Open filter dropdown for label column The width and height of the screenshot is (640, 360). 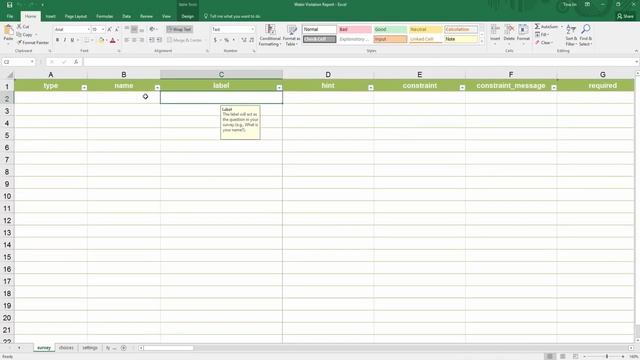point(279,87)
